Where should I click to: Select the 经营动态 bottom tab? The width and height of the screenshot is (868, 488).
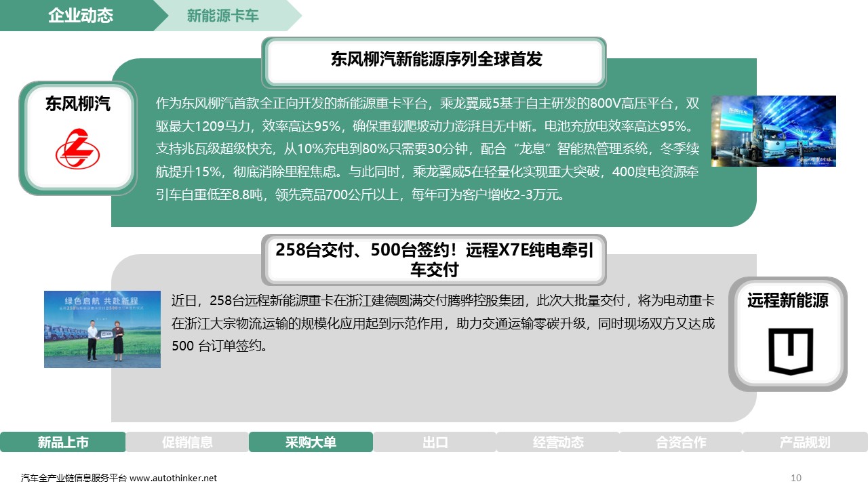[558, 442]
